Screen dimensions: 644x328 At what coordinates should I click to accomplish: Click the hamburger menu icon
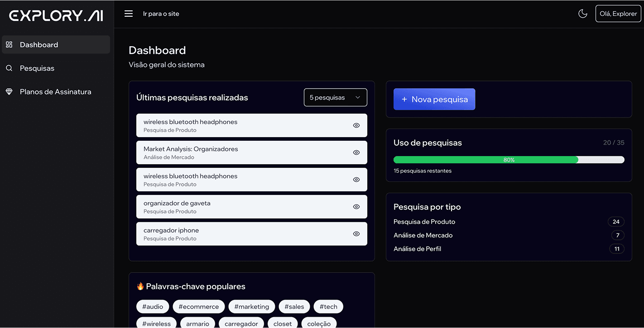click(x=129, y=14)
